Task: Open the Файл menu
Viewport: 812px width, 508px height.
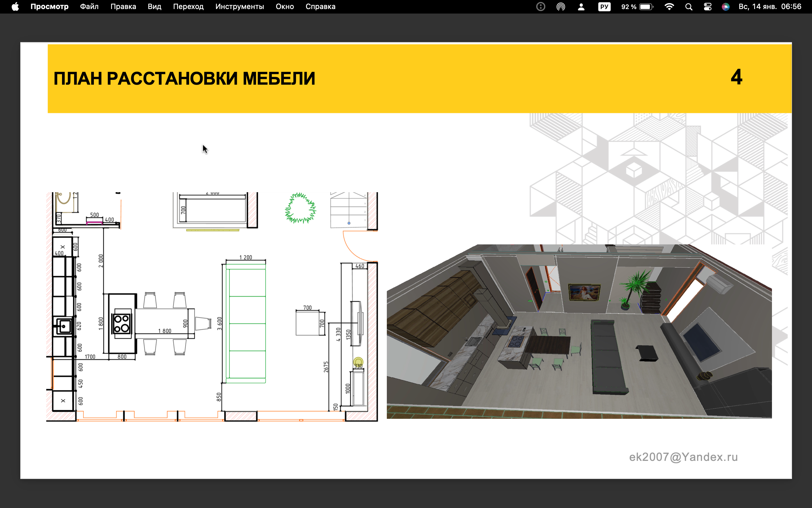Action: coord(89,7)
